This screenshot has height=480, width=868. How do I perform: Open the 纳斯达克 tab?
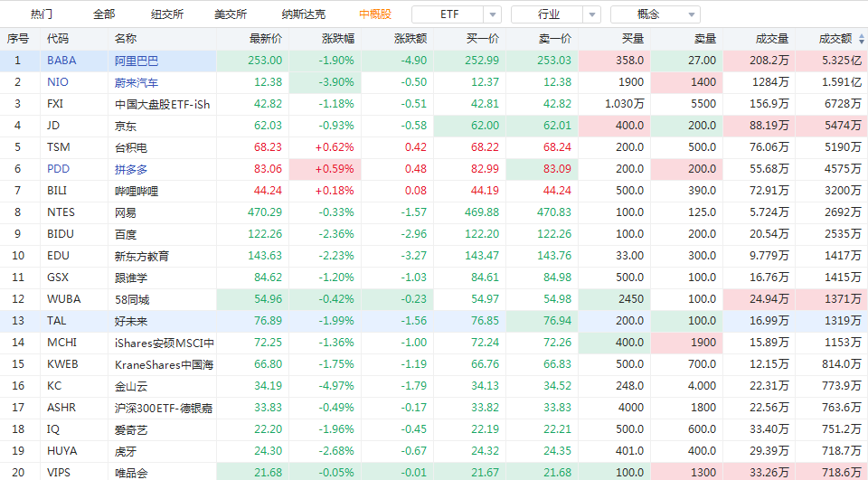pyautogui.click(x=304, y=14)
